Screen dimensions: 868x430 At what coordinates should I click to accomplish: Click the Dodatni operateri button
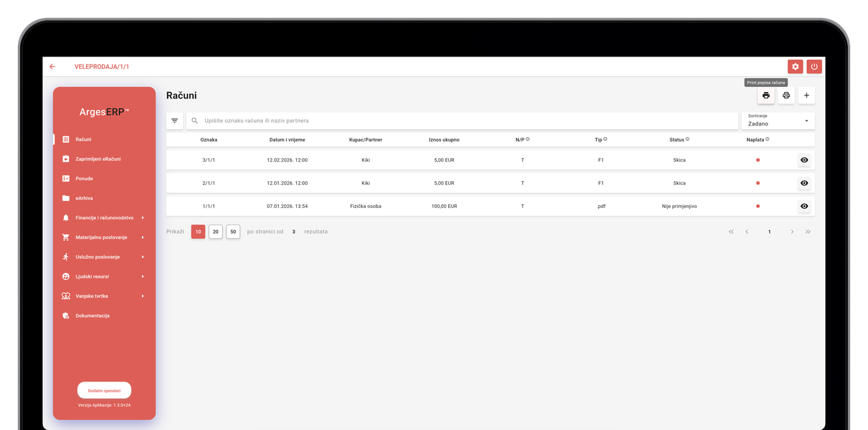pyautogui.click(x=104, y=390)
